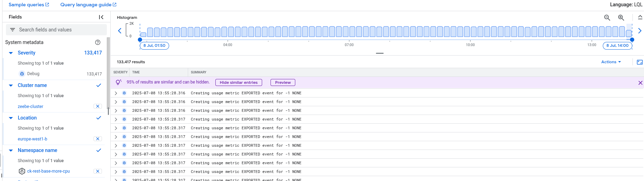
Task: Click the SUMMARY column header
Action: point(199,72)
